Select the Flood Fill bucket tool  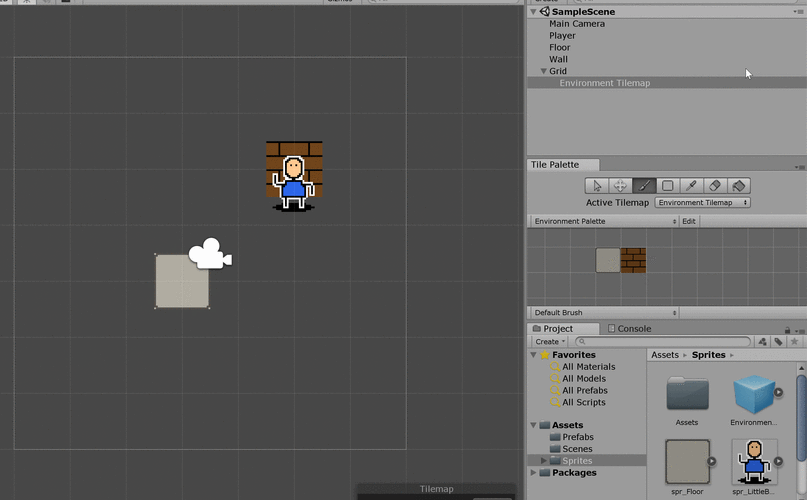739,185
